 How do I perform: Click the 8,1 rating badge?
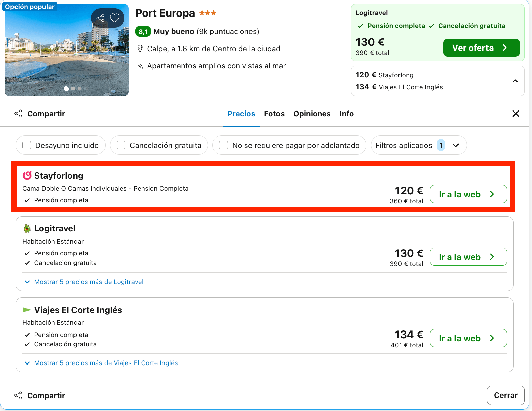click(x=143, y=31)
